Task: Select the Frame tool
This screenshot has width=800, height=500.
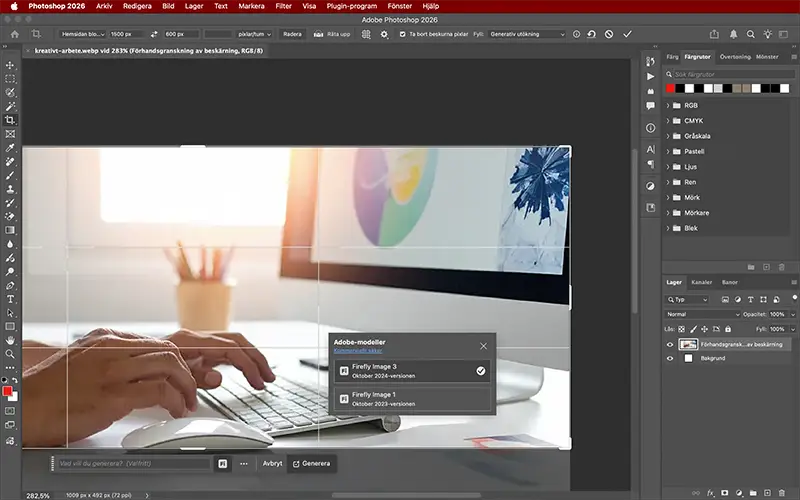Action: pyautogui.click(x=10, y=134)
